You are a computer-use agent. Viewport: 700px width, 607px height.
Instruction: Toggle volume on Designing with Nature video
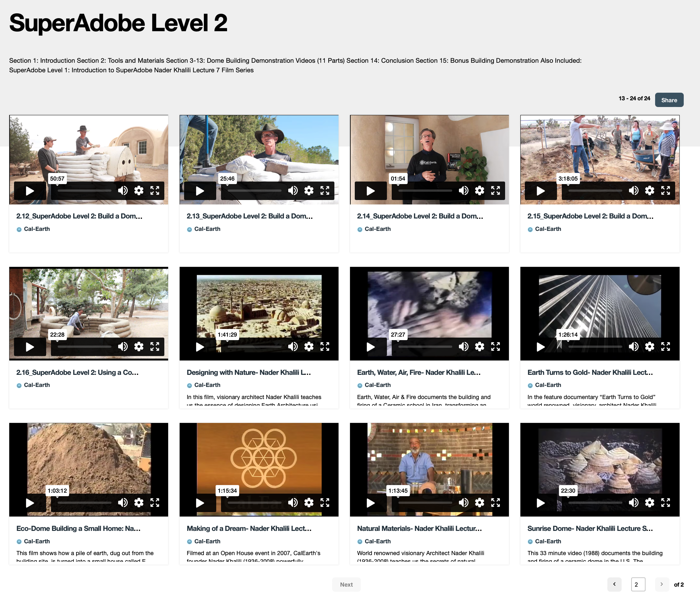coord(293,346)
